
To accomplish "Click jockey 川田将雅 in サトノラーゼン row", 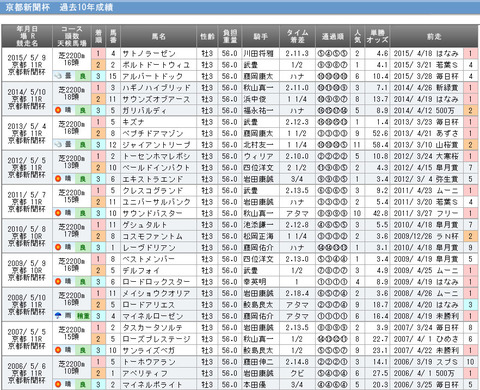I will (258, 53).
